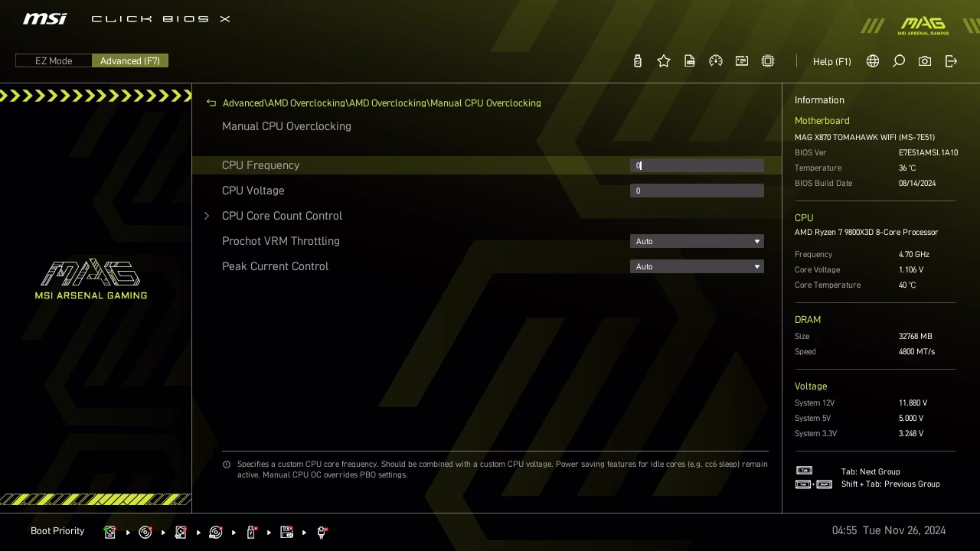Select second boot priority optical disc icon
Screen dimensions: 980x551
[145, 532]
